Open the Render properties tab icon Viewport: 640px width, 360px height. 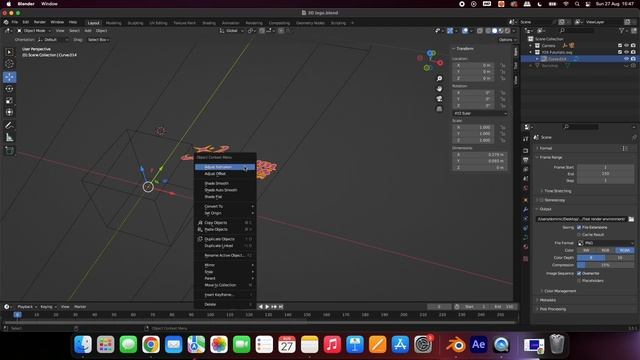[526, 151]
